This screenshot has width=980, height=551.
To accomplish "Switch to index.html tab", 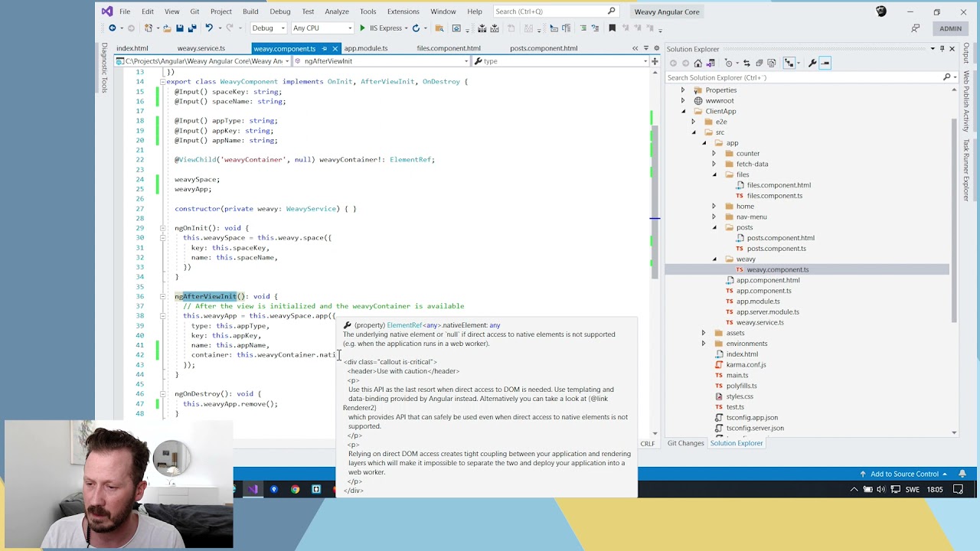I will click(x=132, y=48).
